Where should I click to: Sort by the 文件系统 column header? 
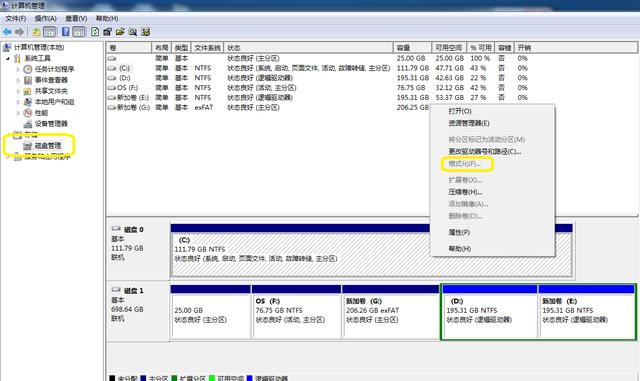tap(207, 48)
